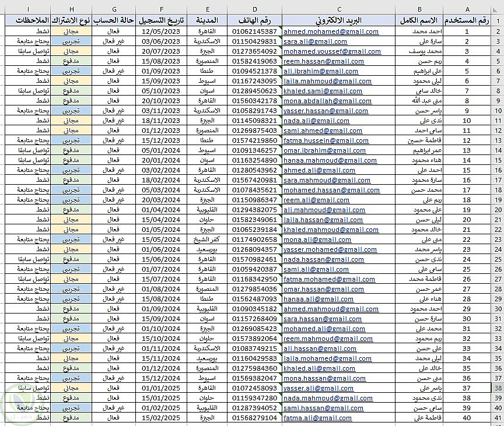
Task: Select phone cell 01287394052
Action: [x=254, y=408]
